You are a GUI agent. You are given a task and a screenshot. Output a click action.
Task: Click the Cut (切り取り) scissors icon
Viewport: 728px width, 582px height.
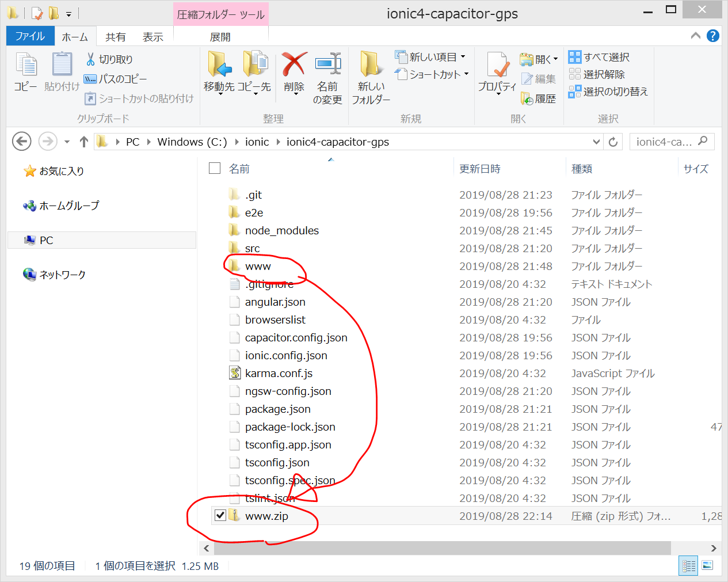click(x=91, y=59)
